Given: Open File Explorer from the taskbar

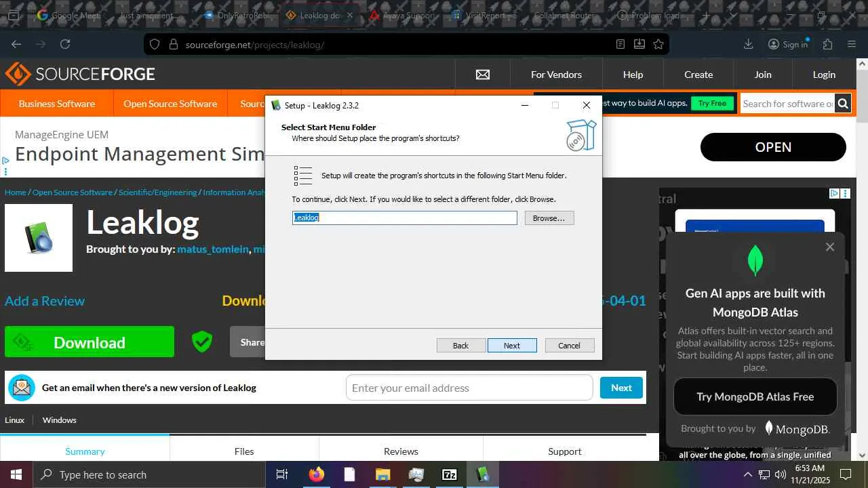Looking at the screenshot, I should coord(383,474).
